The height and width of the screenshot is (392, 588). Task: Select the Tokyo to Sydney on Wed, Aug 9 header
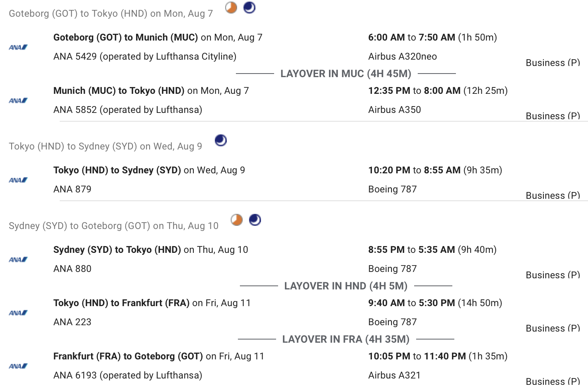pyautogui.click(x=105, y=146)
